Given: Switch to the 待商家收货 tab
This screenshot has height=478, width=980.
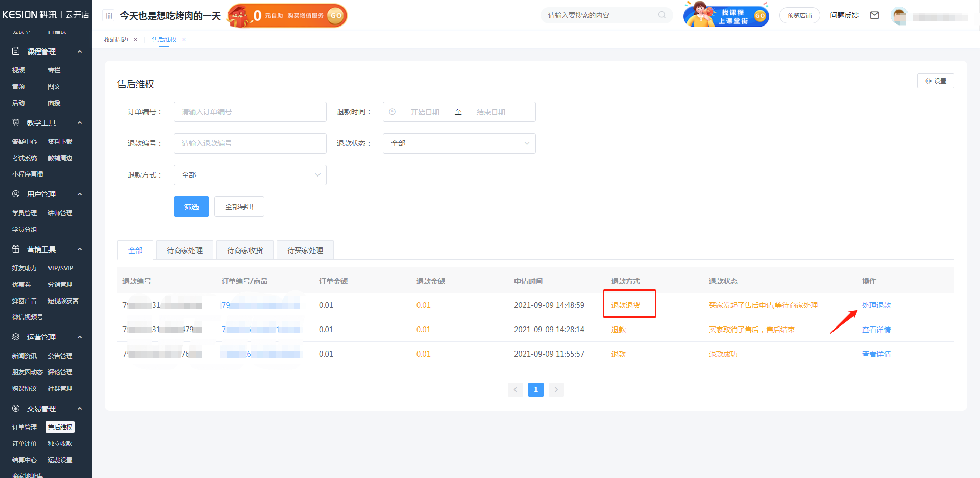Looking at the screenshot, I should point(245,250).
